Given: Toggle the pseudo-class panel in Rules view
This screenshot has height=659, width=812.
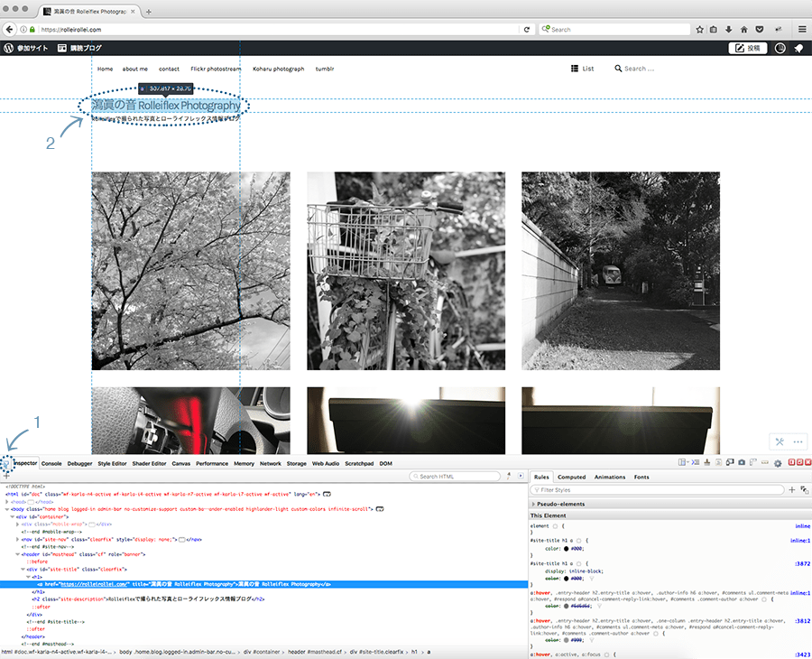Looking at the screenshot, I should point(804,489).
